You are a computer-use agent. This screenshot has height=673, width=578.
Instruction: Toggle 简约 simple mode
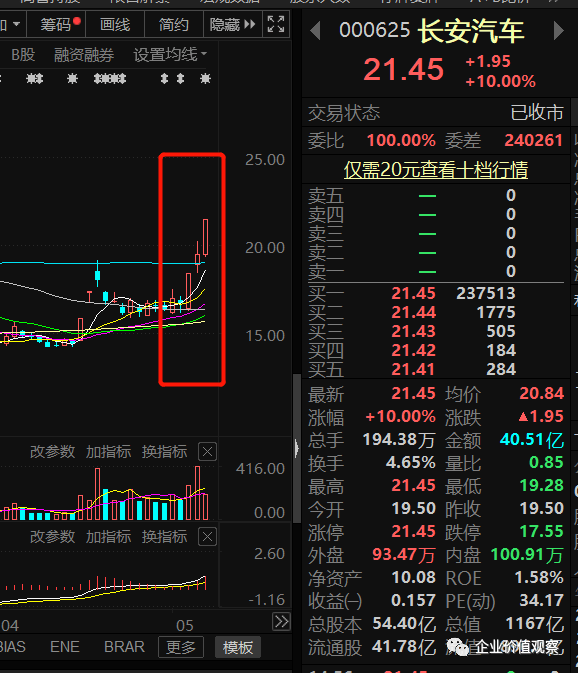[174, 24]
